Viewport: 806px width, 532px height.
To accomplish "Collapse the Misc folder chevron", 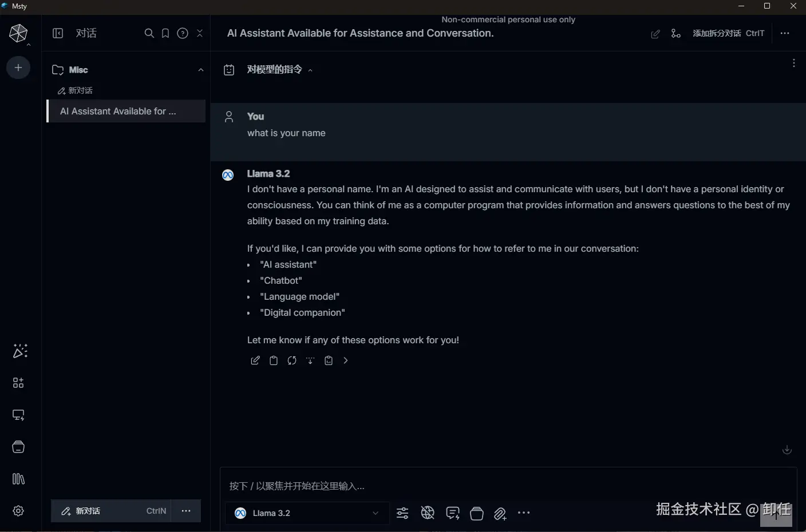I will click(201, 70).
